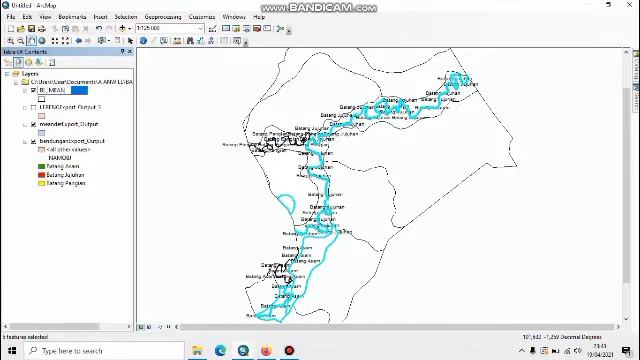Pin the Table Of Contents panel
Viewport: 640px width, 360px height.
tap(122, 51)
